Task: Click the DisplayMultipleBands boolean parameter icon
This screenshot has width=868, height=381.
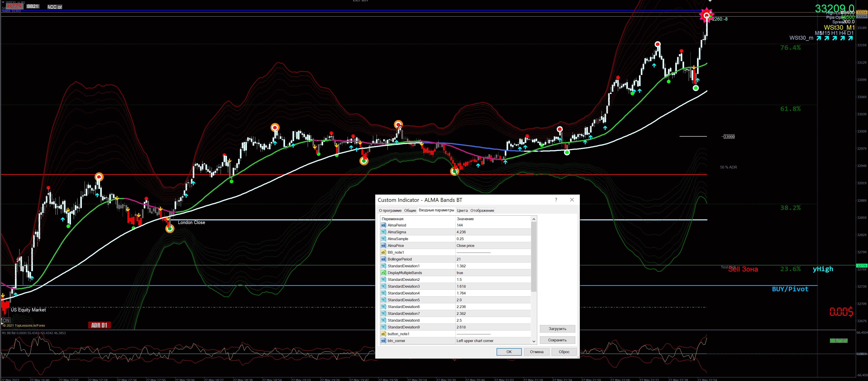Action: (x=383, y=273)
